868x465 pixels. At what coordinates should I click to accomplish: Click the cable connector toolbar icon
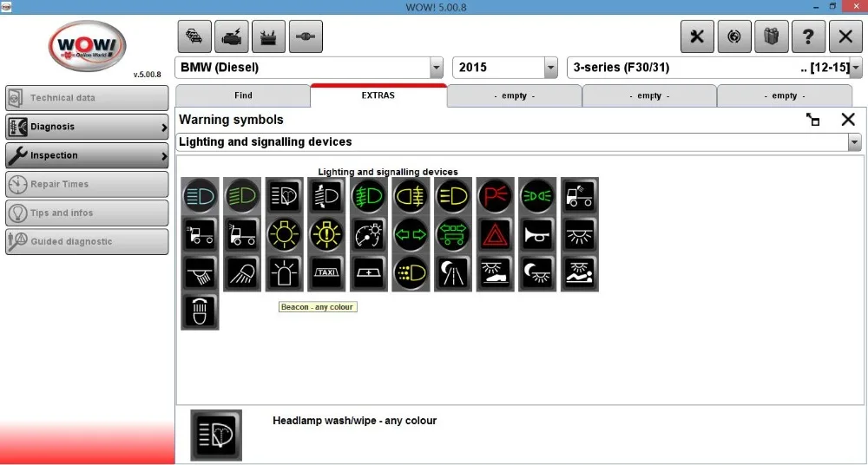[x=306, y=36]
